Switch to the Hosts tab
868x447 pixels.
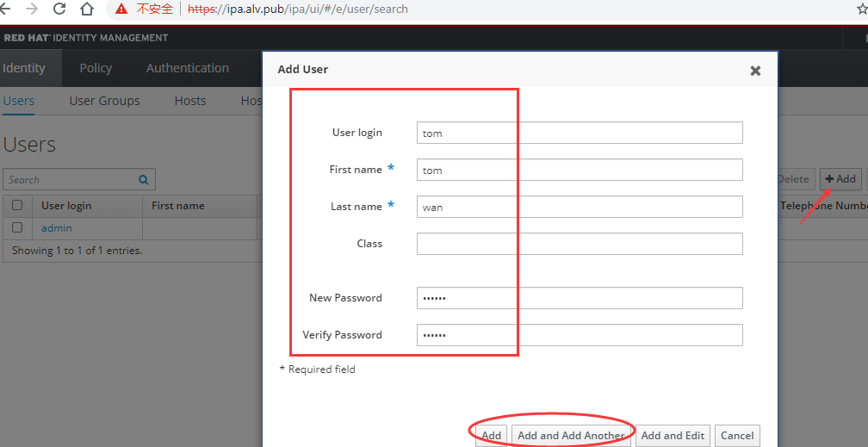[189, 101]
